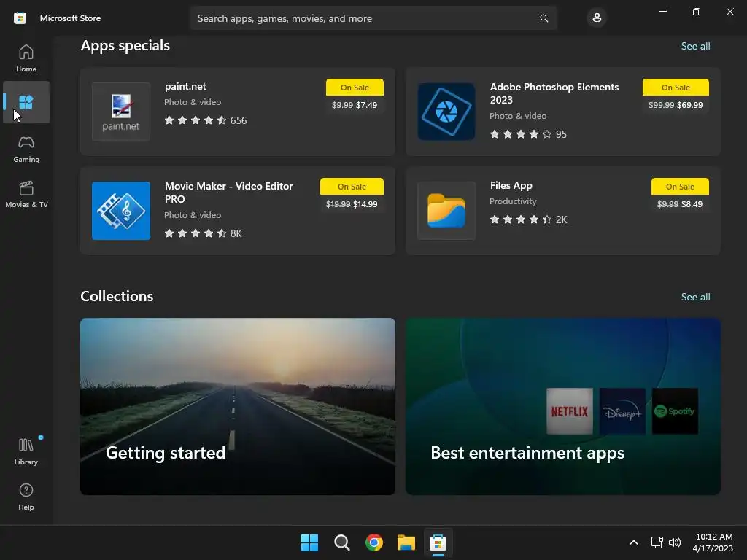Screen dimensions: 747x560
Task: Click the Apps specials heading
Action: [125, 45]
